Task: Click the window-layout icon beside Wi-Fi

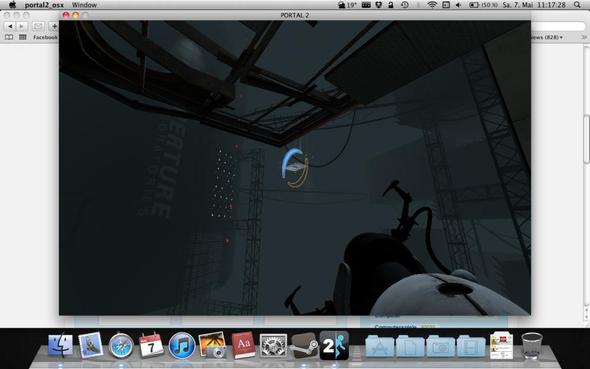Action: click(446, 5)
